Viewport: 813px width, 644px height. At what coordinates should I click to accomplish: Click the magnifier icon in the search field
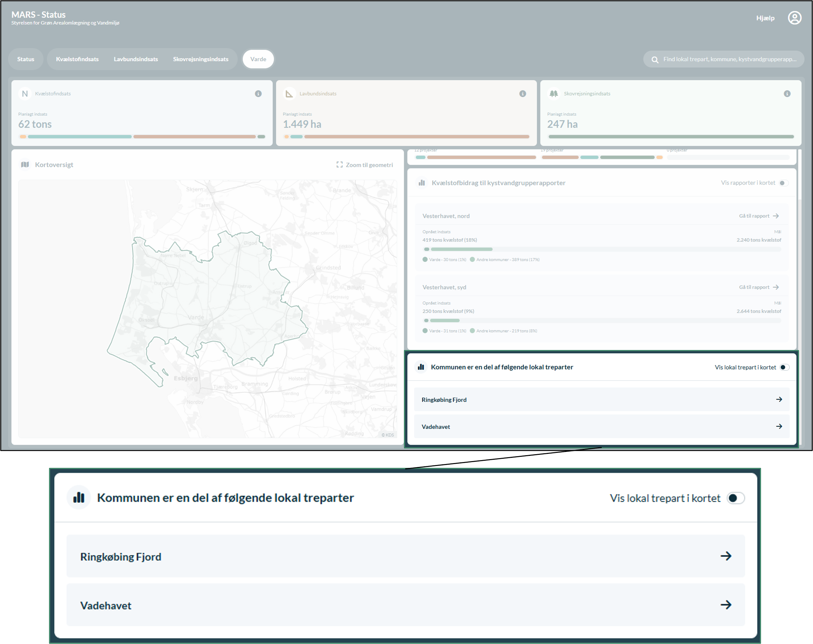[655, 60]
